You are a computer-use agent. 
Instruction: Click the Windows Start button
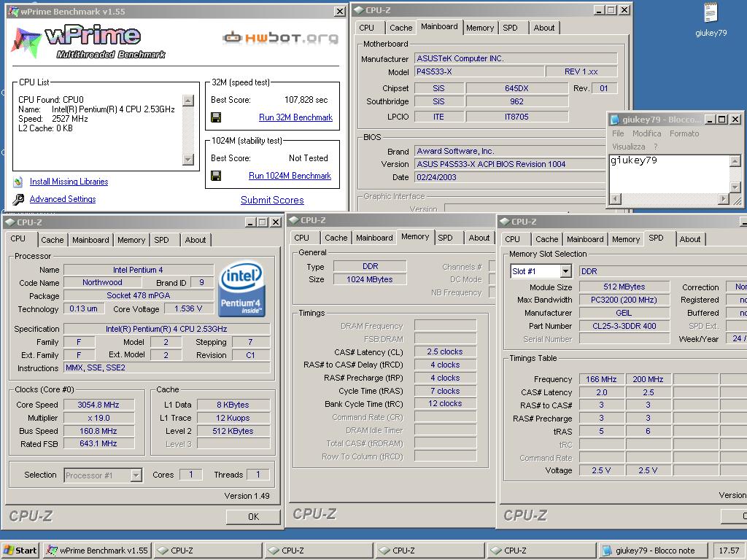pos(20,551)
